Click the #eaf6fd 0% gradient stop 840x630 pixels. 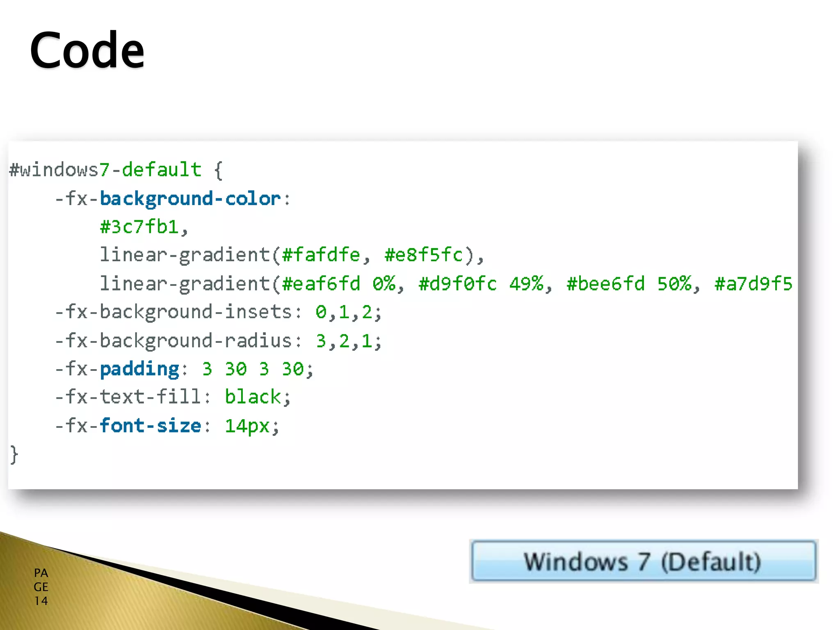[339, 283]
